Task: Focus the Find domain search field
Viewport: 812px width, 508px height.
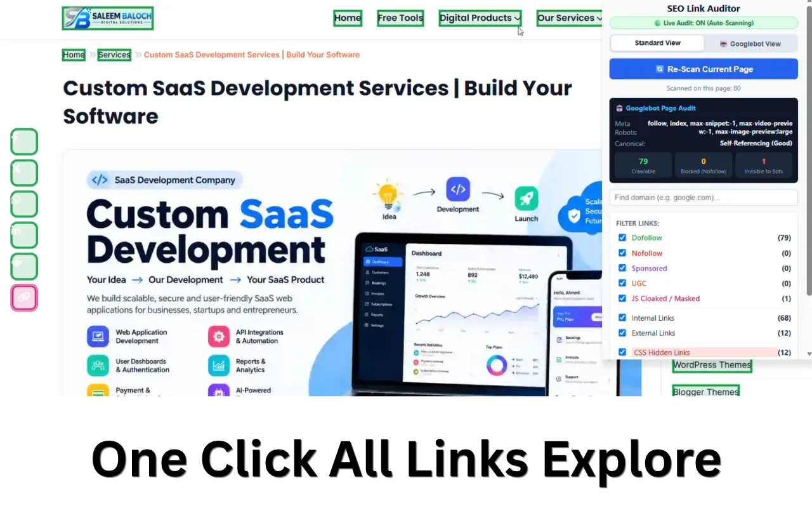Action: tap(704, 197)
